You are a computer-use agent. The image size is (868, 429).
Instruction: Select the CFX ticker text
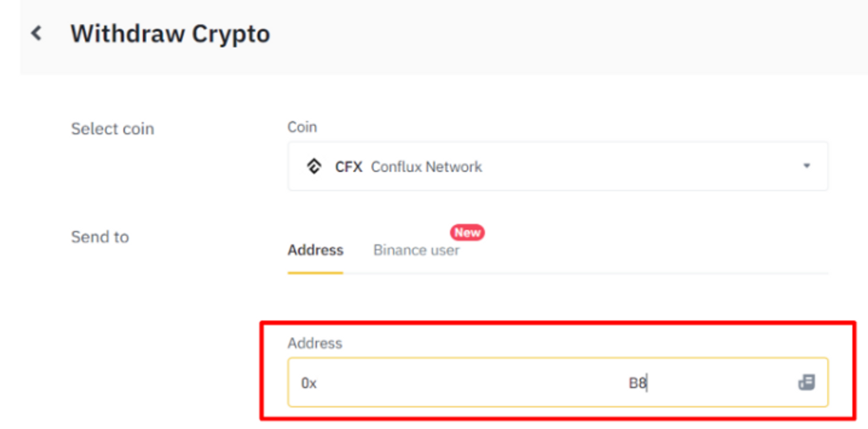(349, 167)
